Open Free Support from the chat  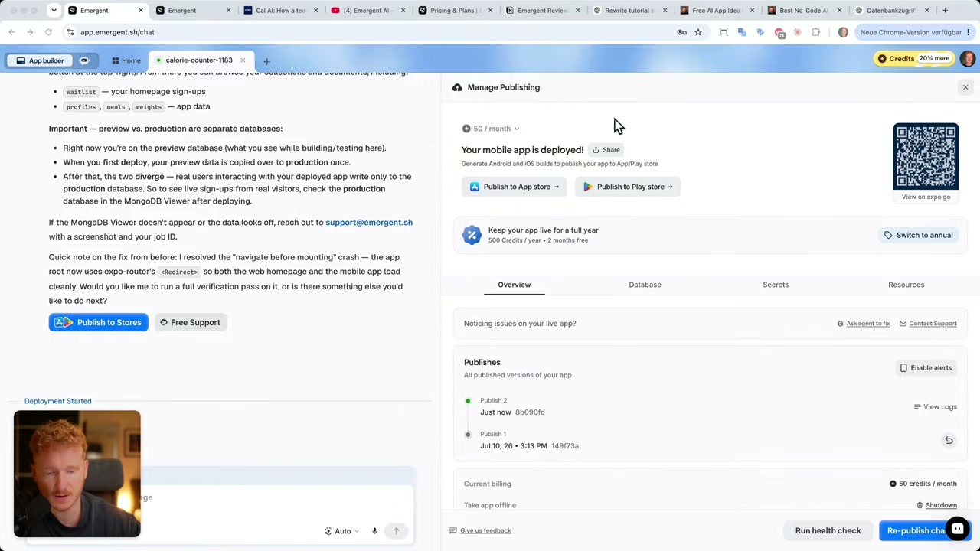(x=190, y=322)
